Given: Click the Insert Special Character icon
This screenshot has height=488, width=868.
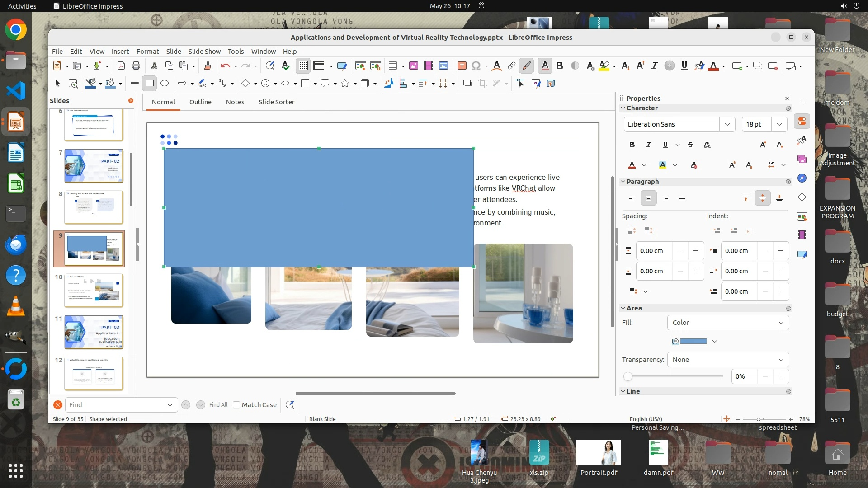Looking at the screenshot, I should pos(476,66).
